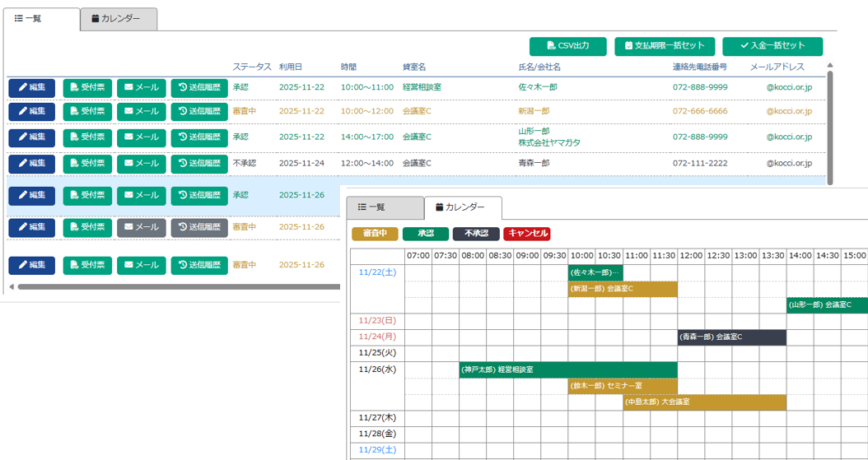This screenshot has width=868, height=460.
Task: Click 支払期限一括セット button
Action: click(665, 46)
